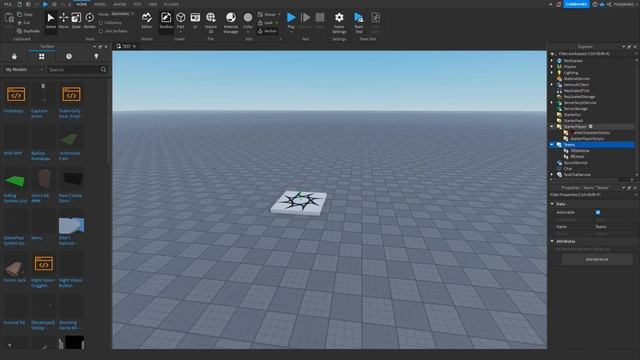Start playtest with the Play button
The image size is (640, 360).
(x=291, y=21)
